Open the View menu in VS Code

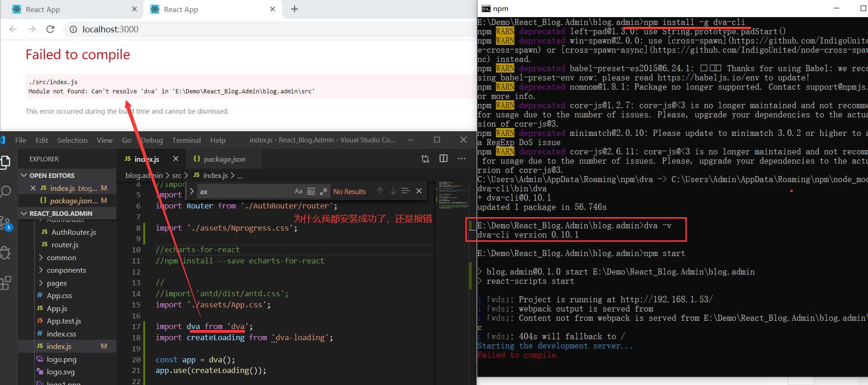104,140
